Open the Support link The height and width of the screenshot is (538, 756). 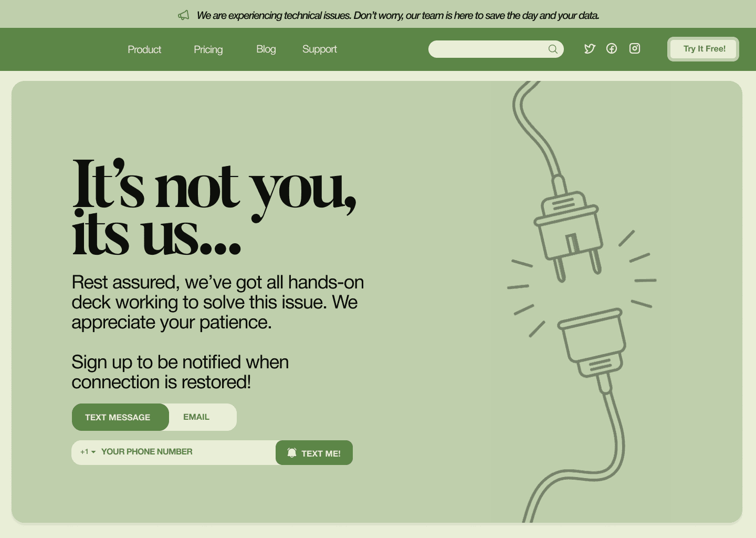(320, 49)
